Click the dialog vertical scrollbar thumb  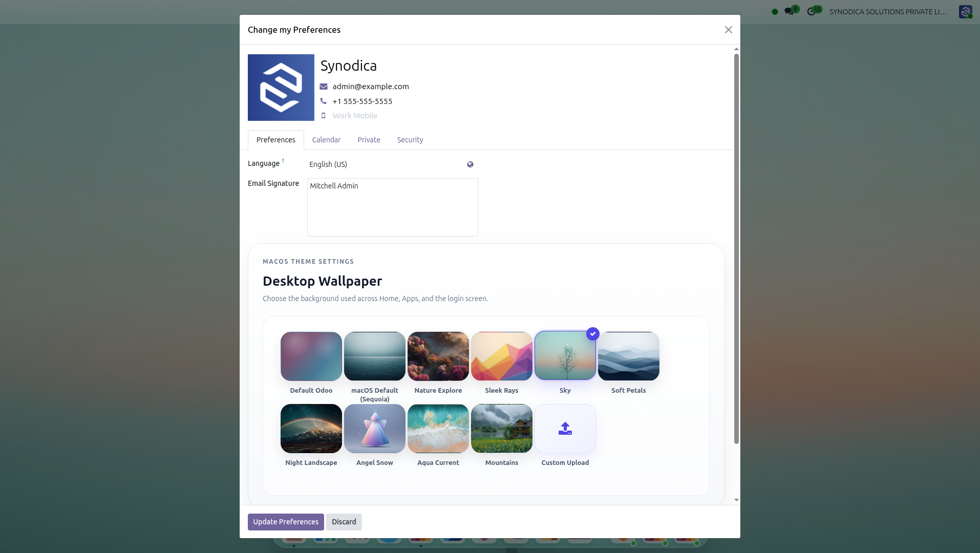(736, 249)
